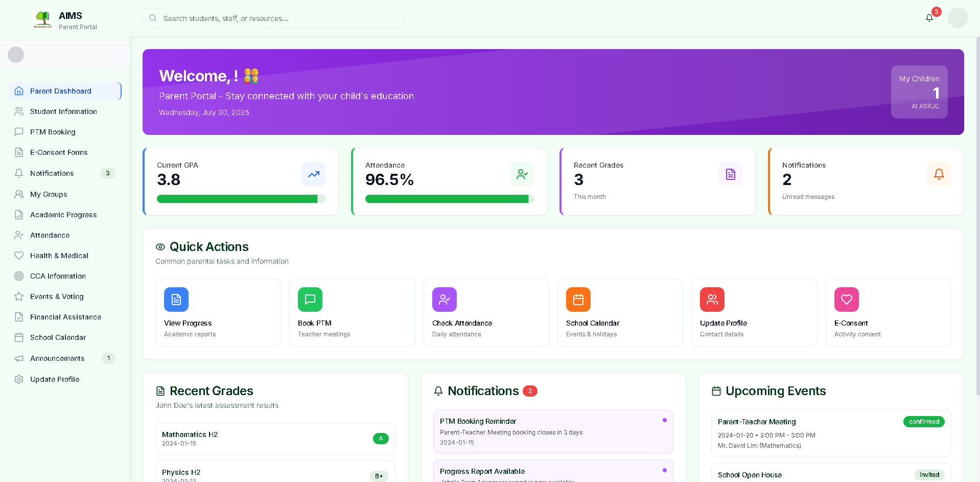Open the PTM Booking Reminder notification
Viewport: 980px width, 482px height.
click(553, 431)
